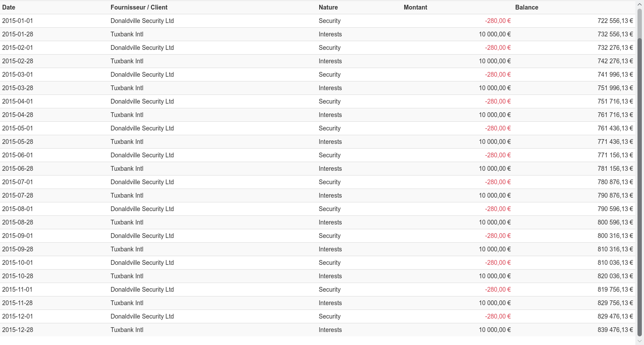Click the Nature column header
The width and height of the screenshot is (644, 345).
328,7
